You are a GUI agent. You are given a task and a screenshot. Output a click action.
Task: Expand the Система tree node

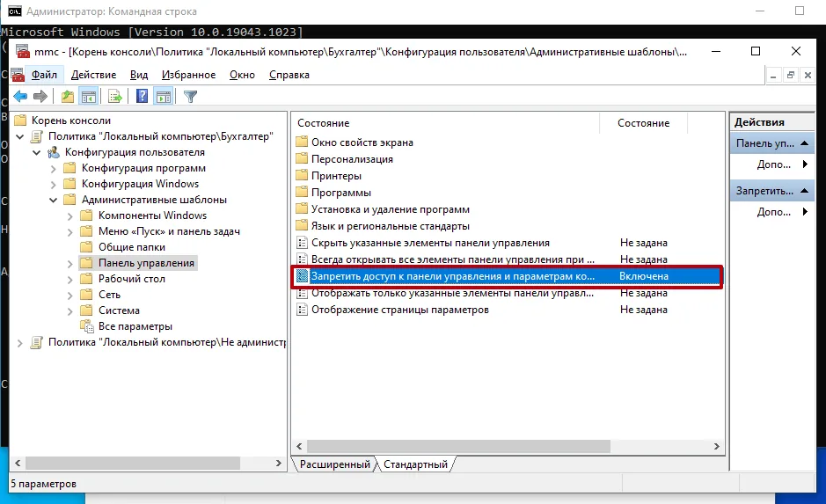point(70,311)
